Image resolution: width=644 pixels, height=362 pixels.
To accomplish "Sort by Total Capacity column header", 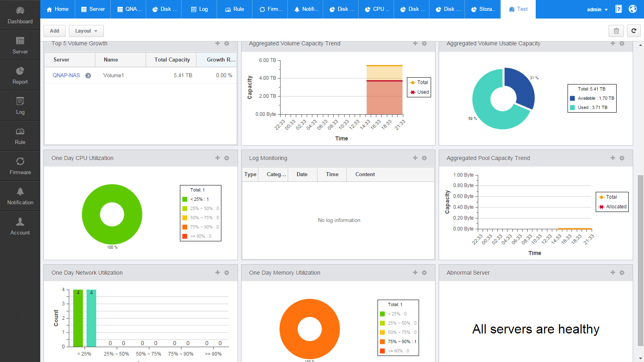I will [x=171, y=60].
